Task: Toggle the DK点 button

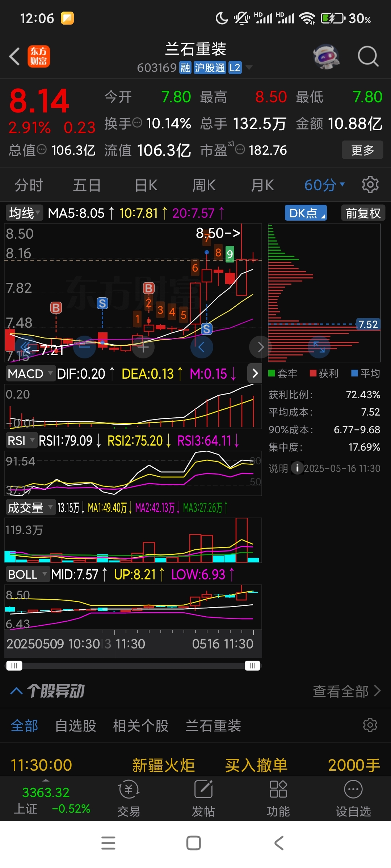Action: [306, 213]
